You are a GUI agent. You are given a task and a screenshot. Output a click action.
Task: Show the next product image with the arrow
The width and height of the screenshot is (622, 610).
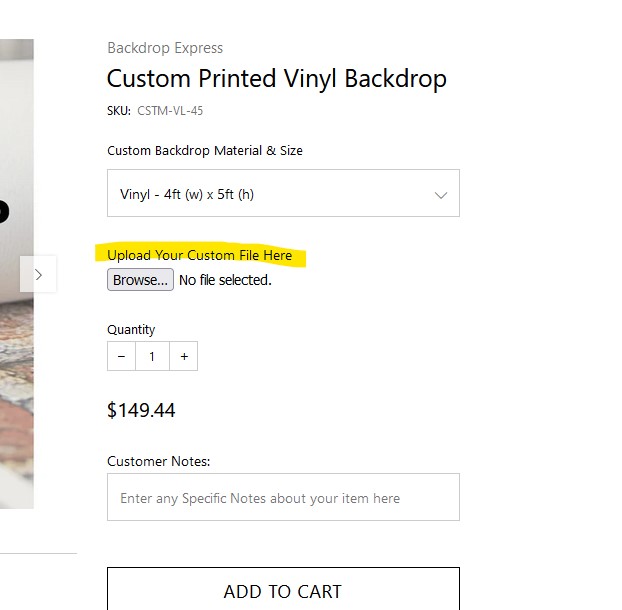click(x=38, y=274)
